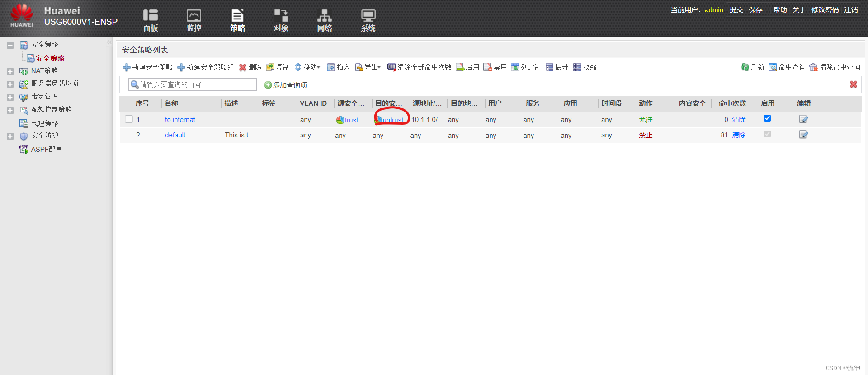Open 列定制 column customization
This screenshot has height=375, width=868.
point(525,67)
